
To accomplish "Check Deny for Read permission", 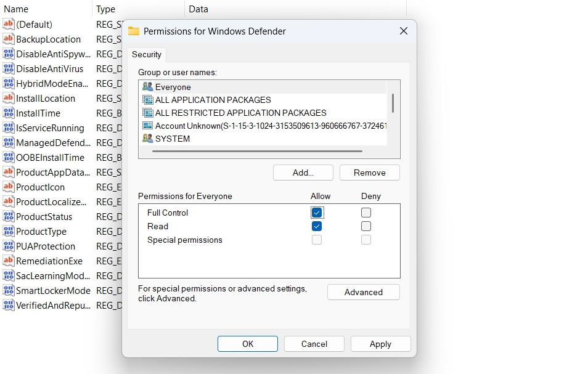I will 366,226.
